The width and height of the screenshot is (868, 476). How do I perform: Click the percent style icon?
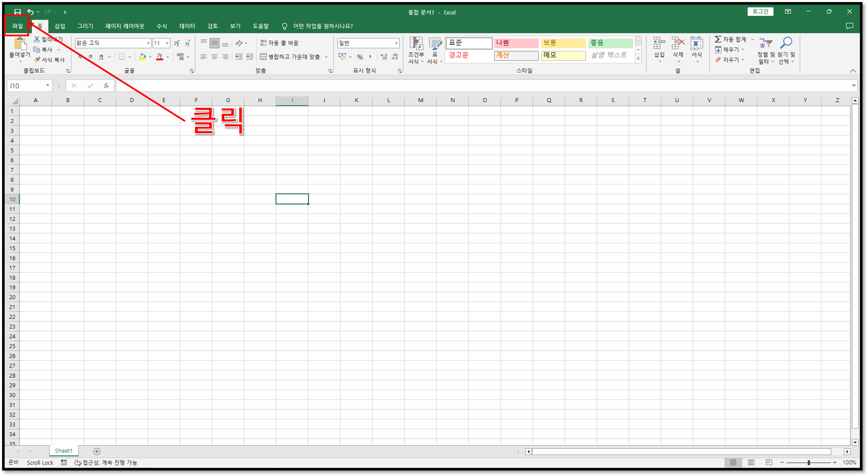click(x=360, y=57)
